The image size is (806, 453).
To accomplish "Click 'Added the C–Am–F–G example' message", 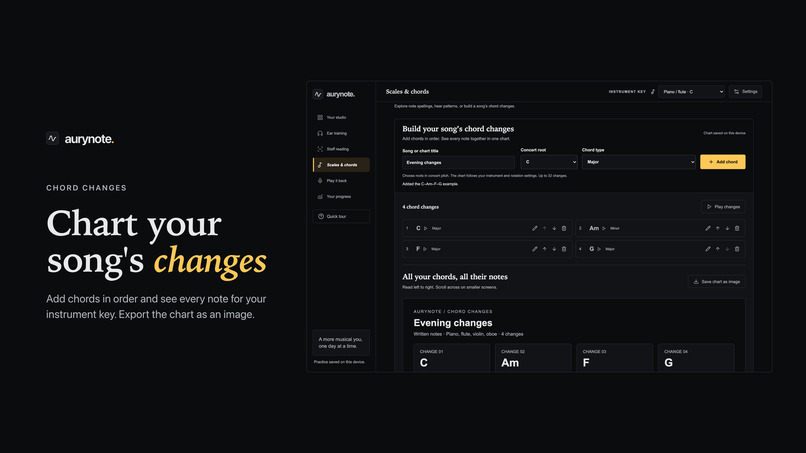I will point(430,184).
